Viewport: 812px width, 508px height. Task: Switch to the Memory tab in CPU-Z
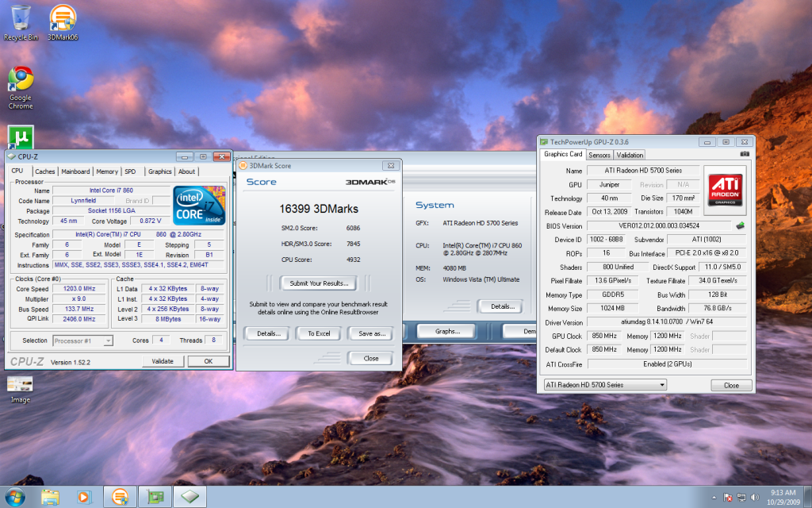click(107, 171)
